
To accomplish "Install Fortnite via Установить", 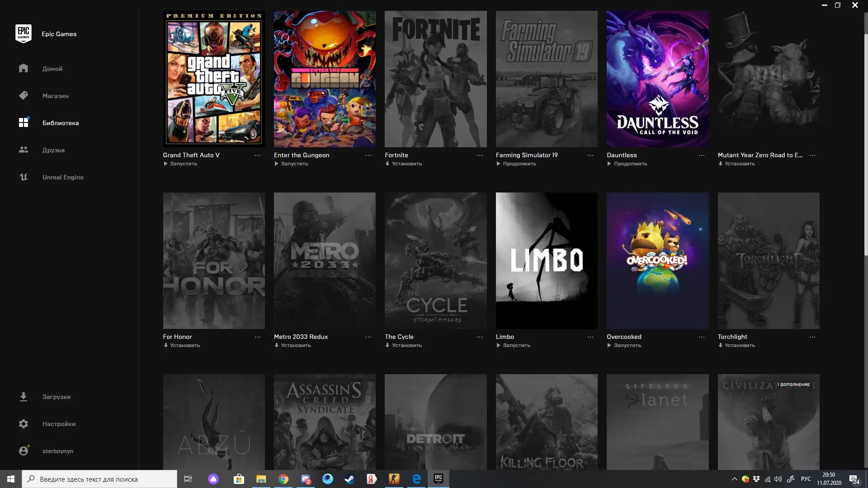I will coord(403,164).
